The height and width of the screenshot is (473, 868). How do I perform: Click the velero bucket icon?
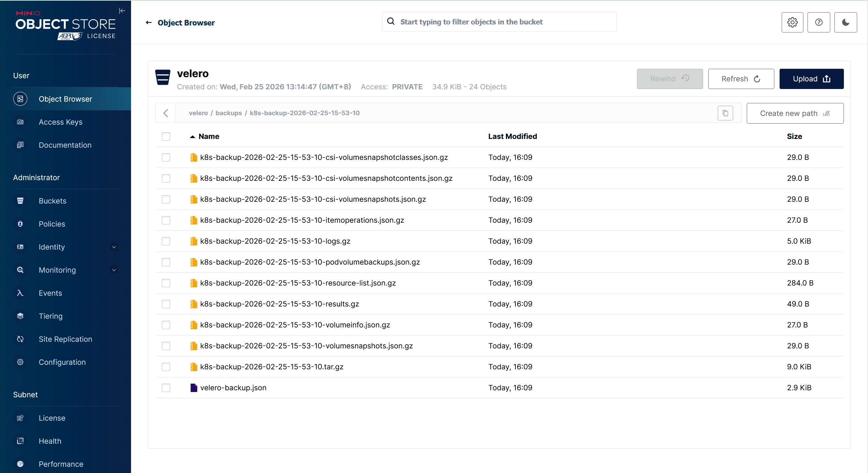point(162,77)
